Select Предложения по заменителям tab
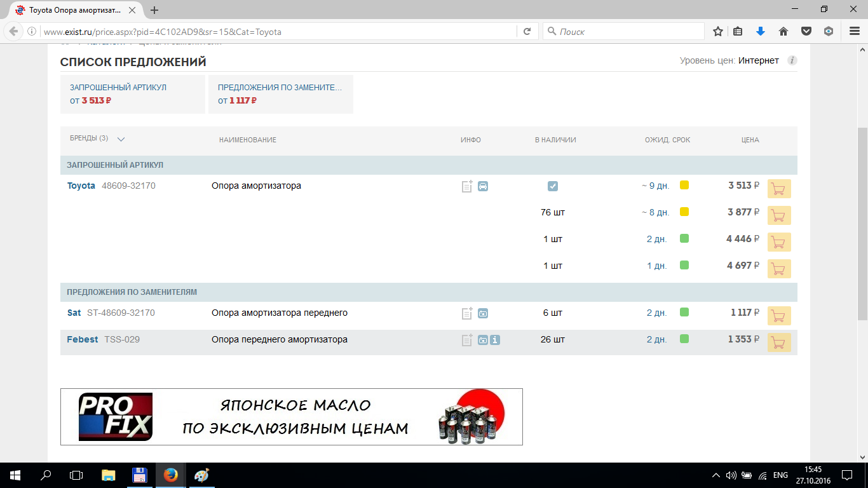Viewport: 868px width, 488px height. pyautogui.click(x=280, y=94)
